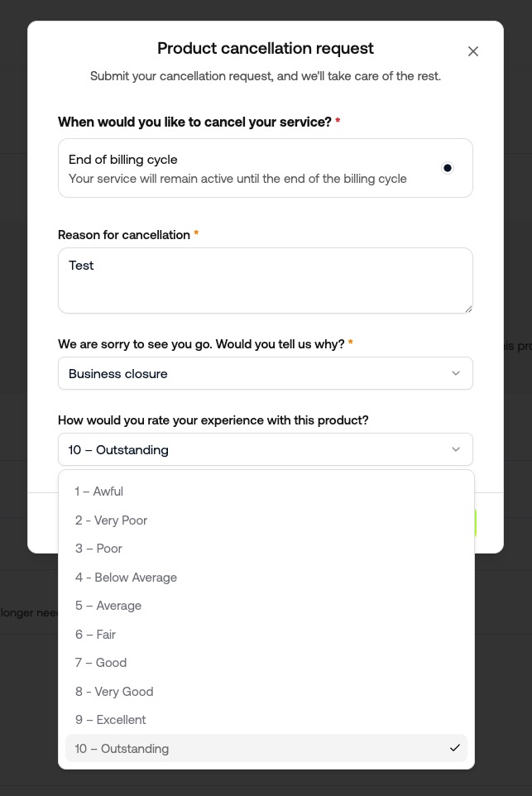Click the End of billing cycle card
The image size is (532, 796).
coord(248,168)
